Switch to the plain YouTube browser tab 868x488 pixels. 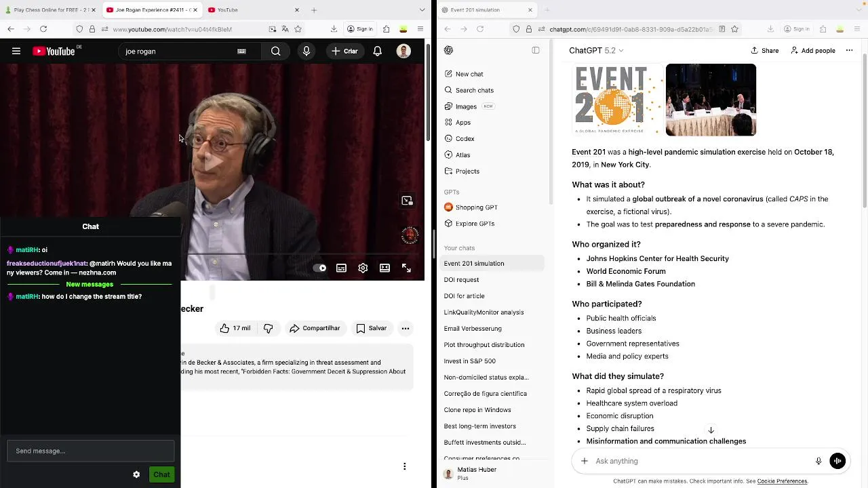tap(254, 10)
